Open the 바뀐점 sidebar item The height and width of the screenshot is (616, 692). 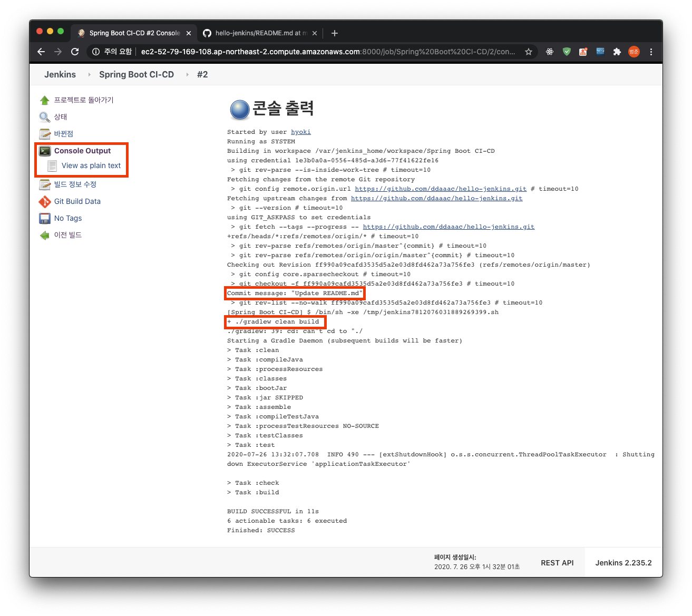pos(64,134)
